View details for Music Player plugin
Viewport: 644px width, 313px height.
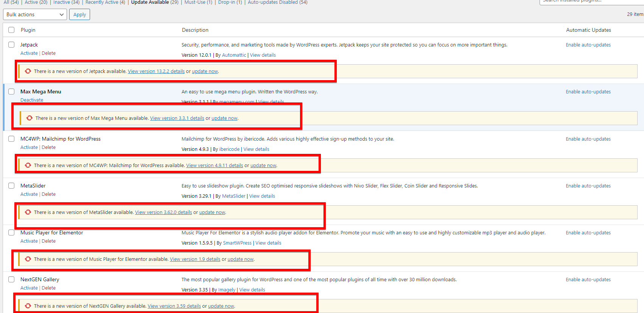tap(269, 243)
